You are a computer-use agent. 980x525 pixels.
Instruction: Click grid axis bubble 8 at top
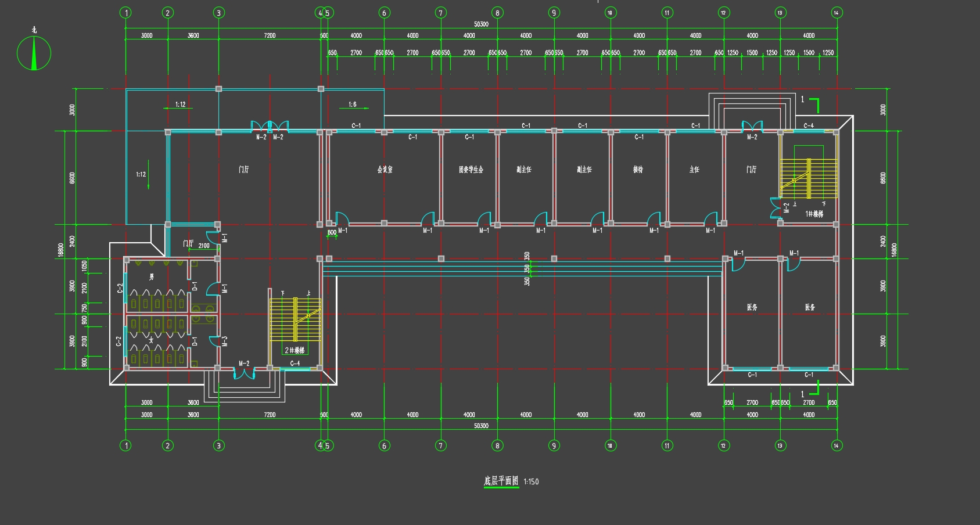pos(497,13)
